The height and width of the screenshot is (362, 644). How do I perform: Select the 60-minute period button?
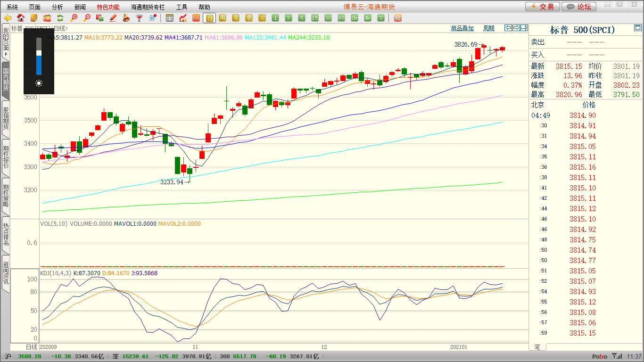point(341,18)
